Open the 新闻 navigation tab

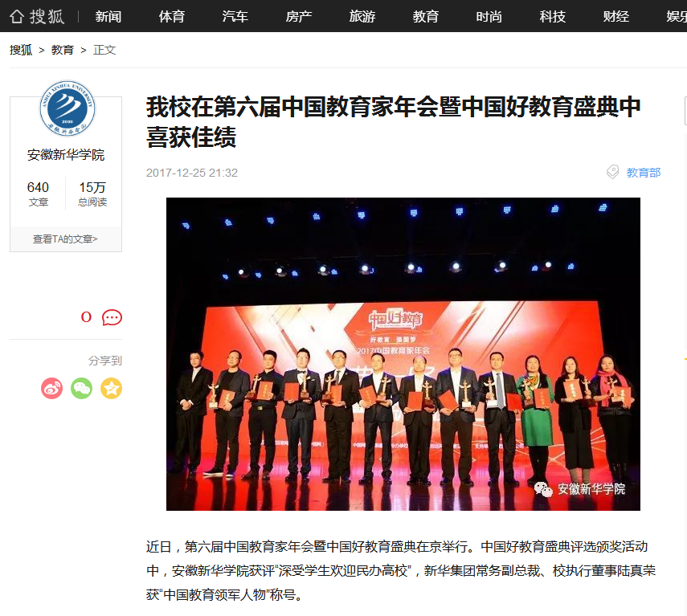108,17
